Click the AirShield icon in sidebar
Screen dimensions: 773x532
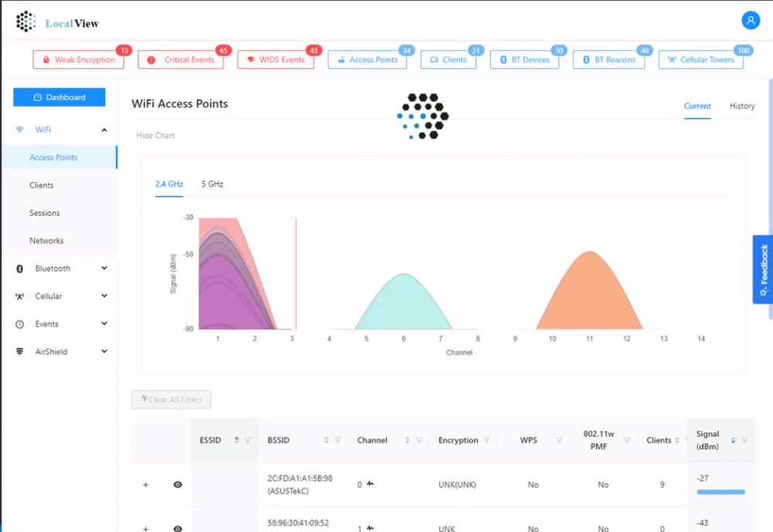pos(20,352)
